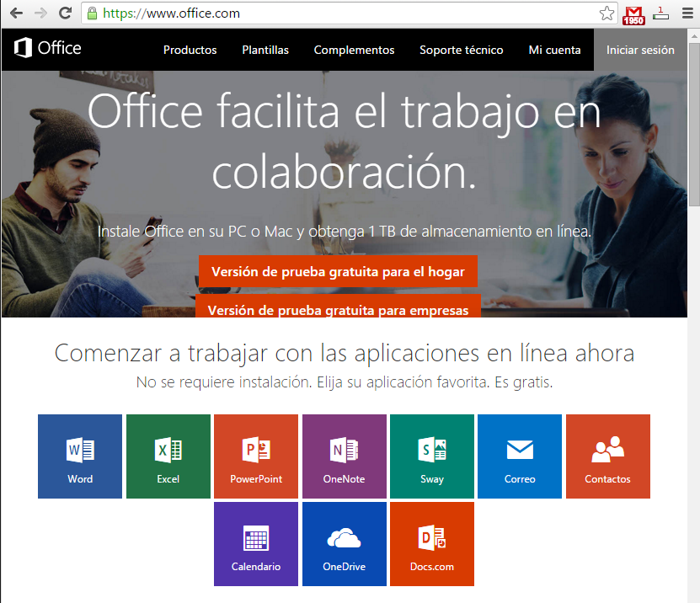The height and width of the screenshot is (603, 700).
Task: Click the scrollbar up arrow
Action: 694,35
